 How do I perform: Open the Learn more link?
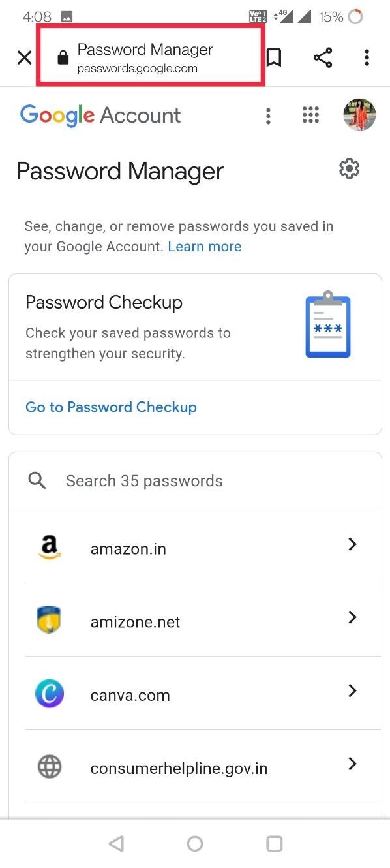coord(204,246)
